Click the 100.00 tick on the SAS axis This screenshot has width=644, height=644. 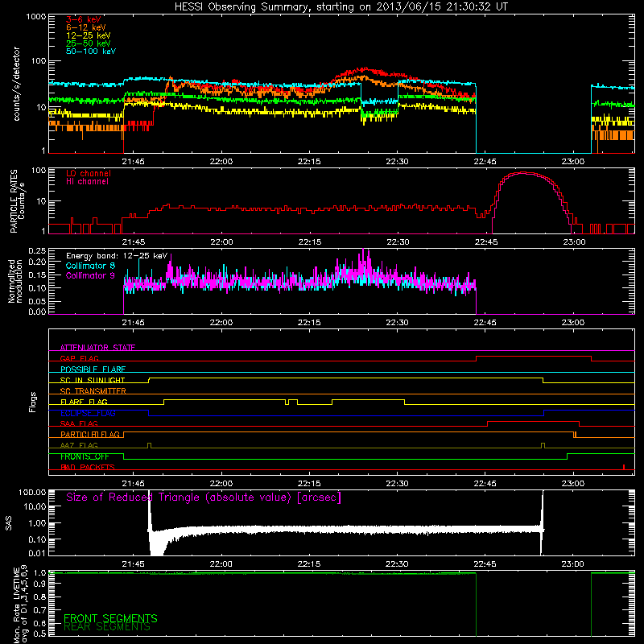click(32, 492)
